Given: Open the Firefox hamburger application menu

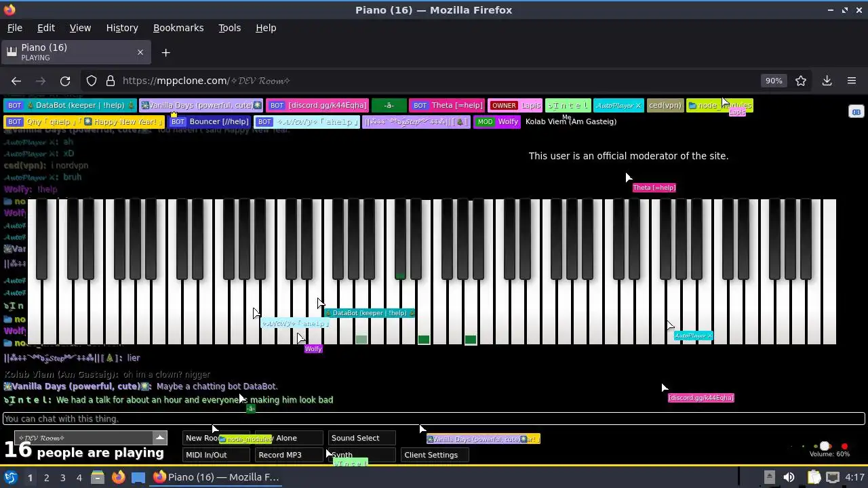Looking at the screenshot, I should [852, 81].
